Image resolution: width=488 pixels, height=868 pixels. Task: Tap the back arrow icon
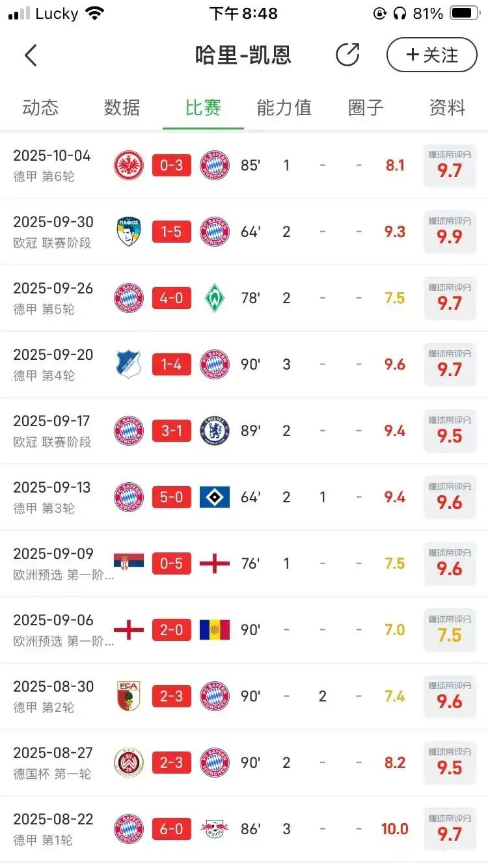(x=31, y=55)
